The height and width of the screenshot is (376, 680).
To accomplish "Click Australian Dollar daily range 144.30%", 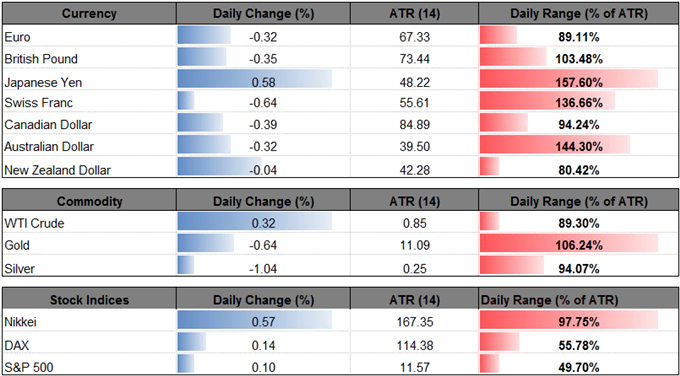I will 579,147.
